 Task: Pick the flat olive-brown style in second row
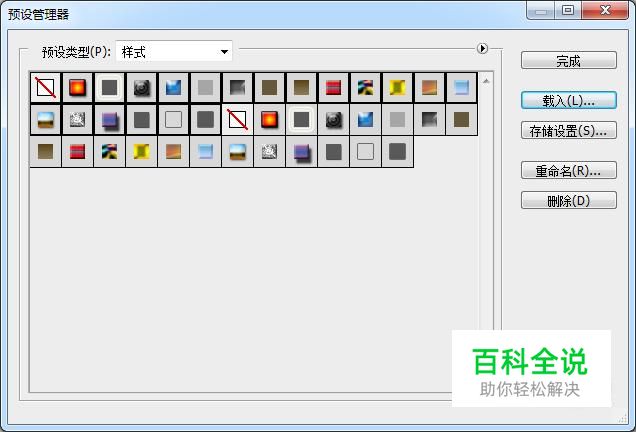click(462, 120)
